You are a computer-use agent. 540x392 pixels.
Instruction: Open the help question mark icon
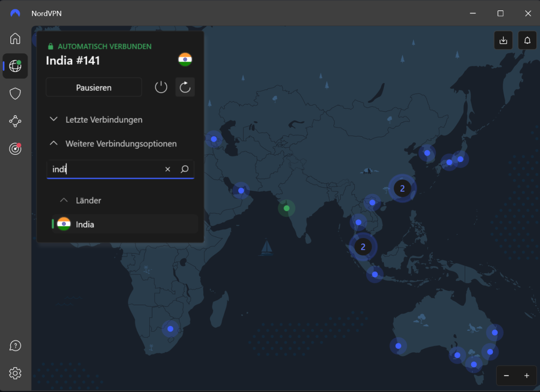tap(15, 346)
